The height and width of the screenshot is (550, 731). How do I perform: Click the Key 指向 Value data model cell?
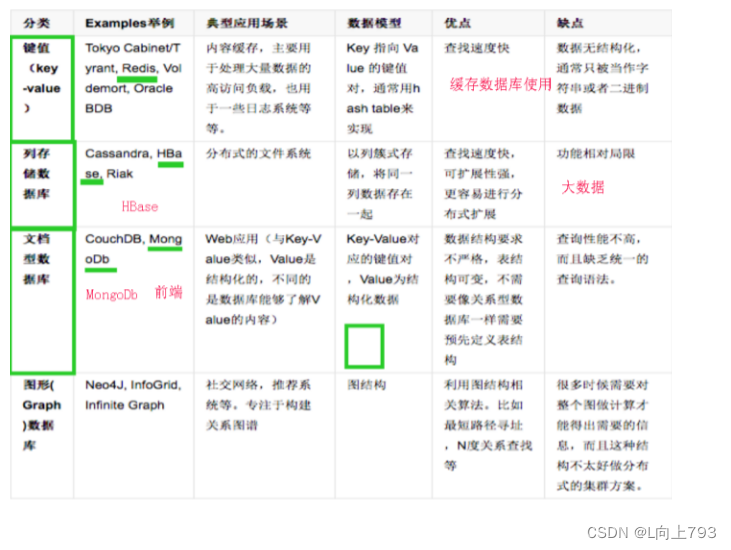383,89
